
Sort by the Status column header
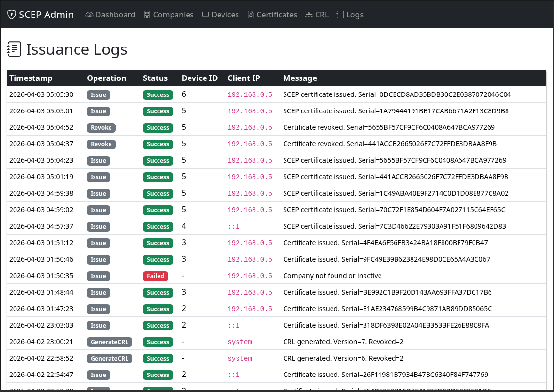coord(155,78)
